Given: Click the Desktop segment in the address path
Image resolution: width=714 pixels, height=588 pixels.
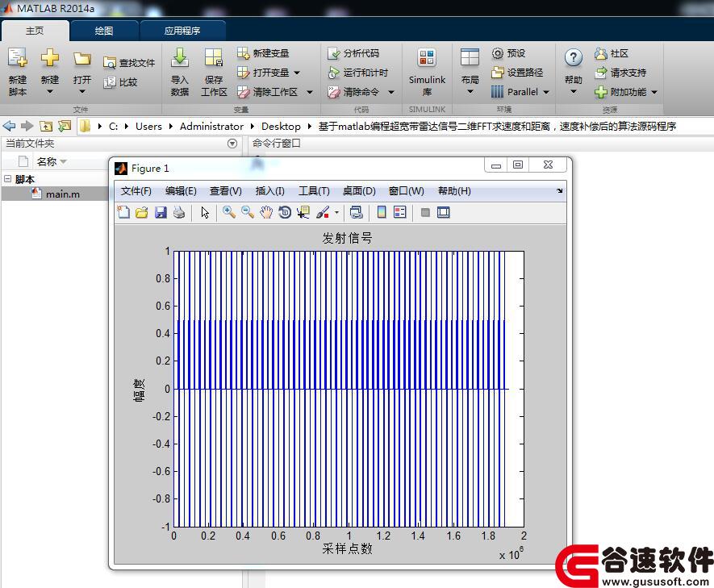Looking at the screenshot, I should 281,126.
